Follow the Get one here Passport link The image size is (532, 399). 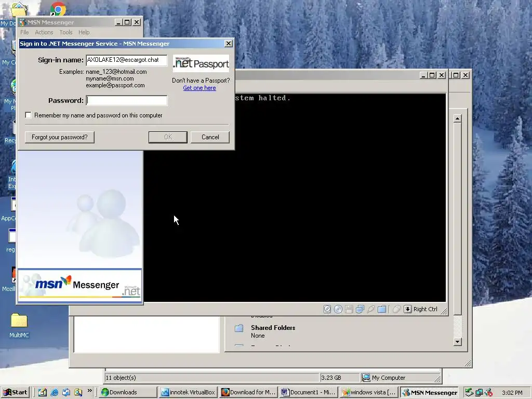click(x=199, y=88)
